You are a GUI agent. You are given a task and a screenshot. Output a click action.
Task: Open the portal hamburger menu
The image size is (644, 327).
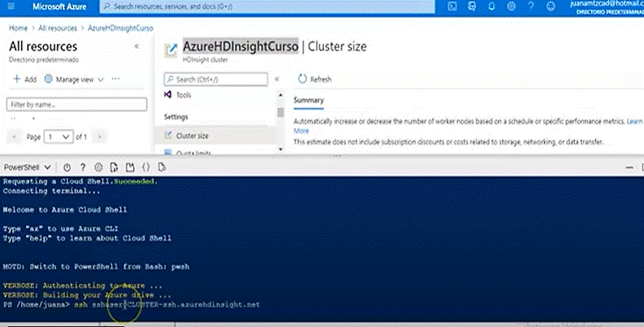[x=11, y=7]
